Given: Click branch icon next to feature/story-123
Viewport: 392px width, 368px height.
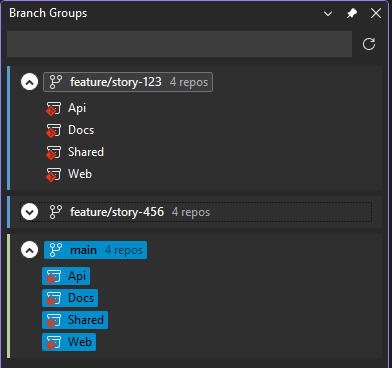Looking at the screenshot, I should tap(56, 82).
